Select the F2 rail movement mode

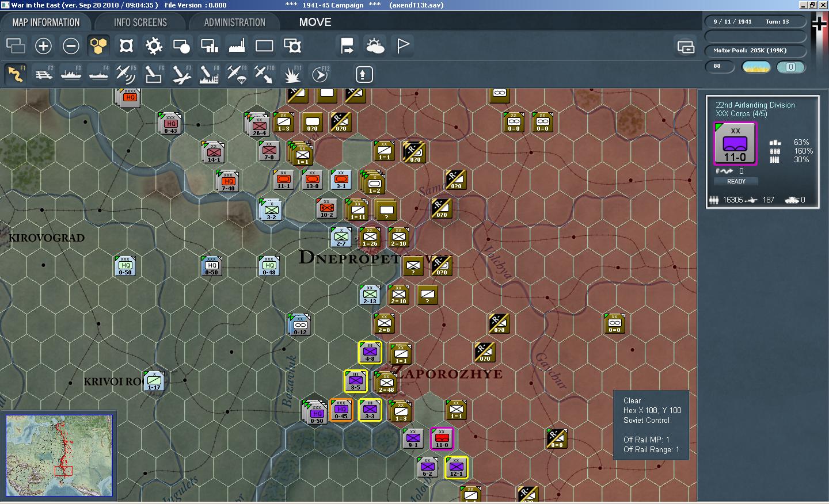(x=43, y=74)
